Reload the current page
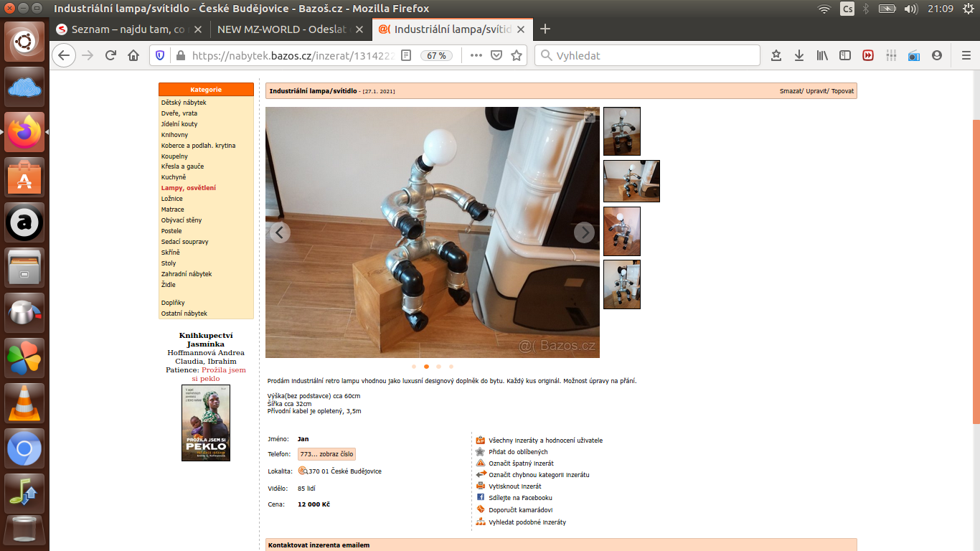The height and width of the screenshot is (551, 980). [x=110, y=55]
